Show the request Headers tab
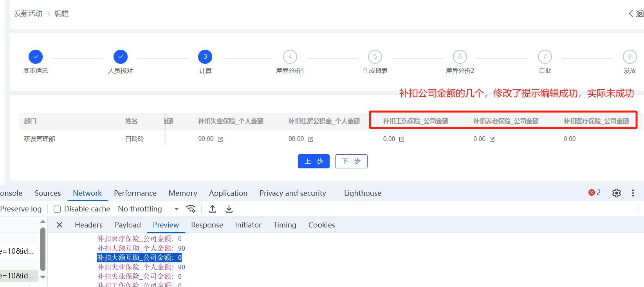644x287 pixels. 88,225
